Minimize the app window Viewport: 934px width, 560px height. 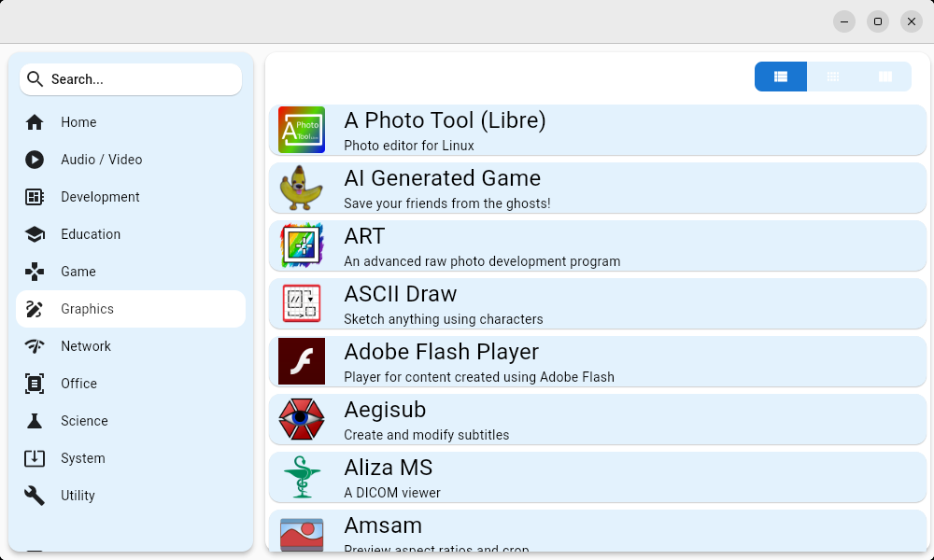click(844, 21)
